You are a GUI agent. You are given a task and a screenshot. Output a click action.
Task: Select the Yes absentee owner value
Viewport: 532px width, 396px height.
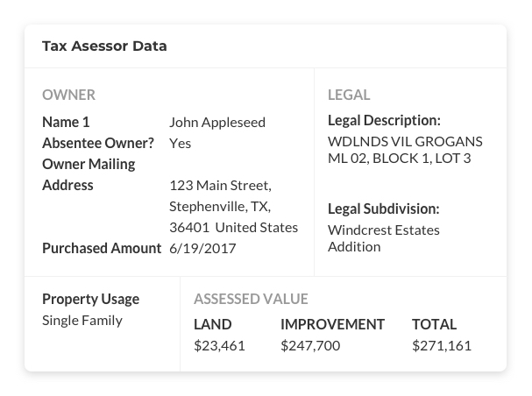[x=180, y=143]
